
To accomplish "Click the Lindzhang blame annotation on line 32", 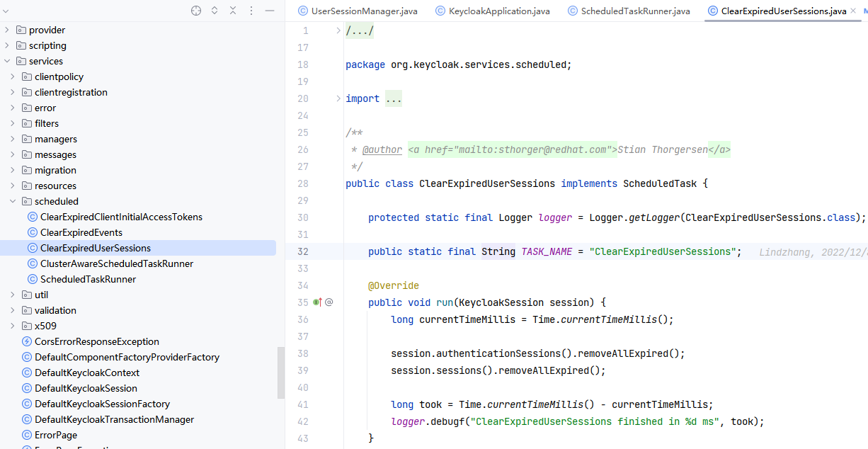I will [813, 251].
